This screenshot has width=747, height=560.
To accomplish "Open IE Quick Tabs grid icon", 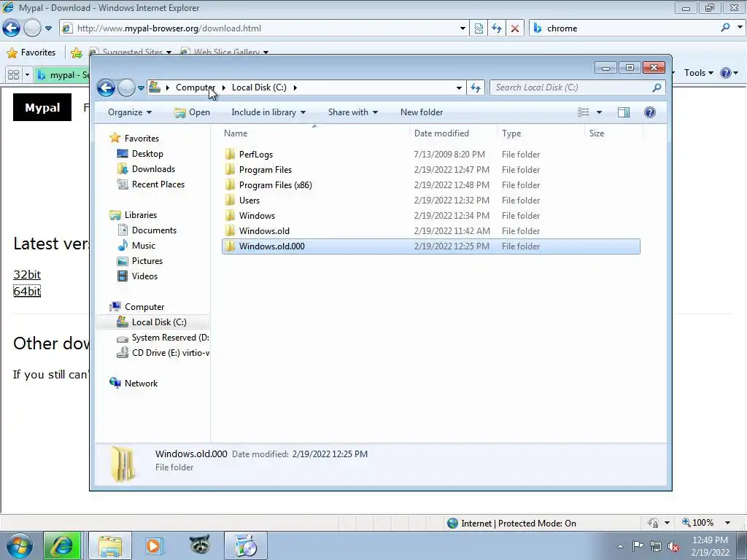I will coord(13,75).
